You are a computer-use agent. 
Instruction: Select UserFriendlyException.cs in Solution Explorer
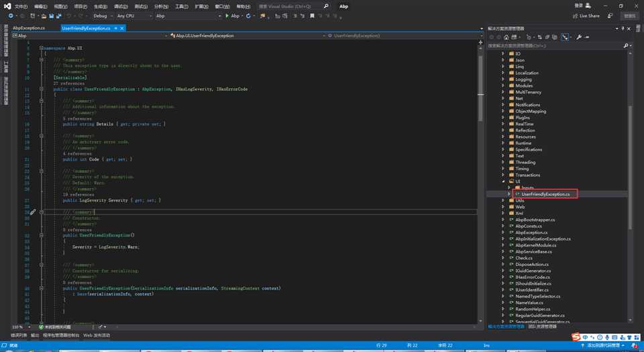tap(545, 194)
